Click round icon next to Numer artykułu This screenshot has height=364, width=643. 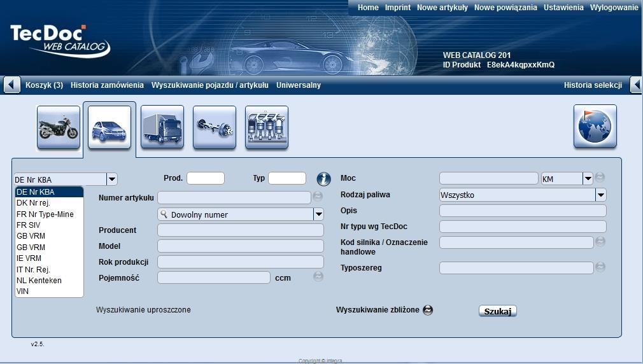pos(318,197)
